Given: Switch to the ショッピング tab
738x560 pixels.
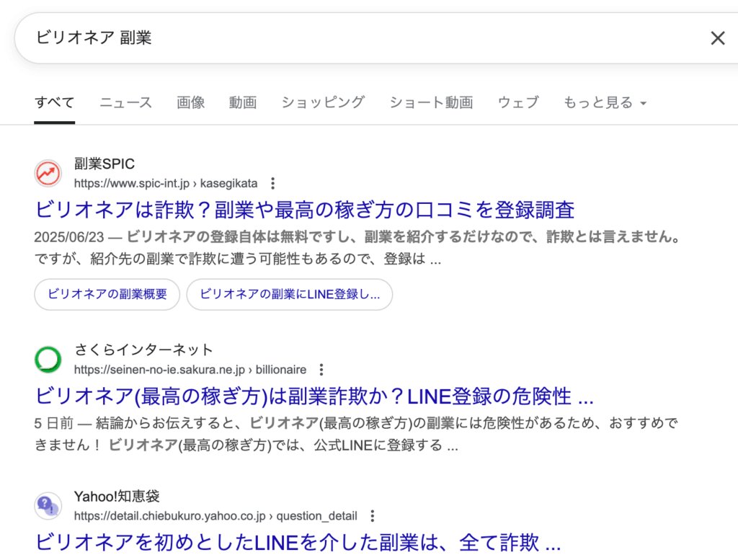Looking at the screenshot, I should 323,102.
